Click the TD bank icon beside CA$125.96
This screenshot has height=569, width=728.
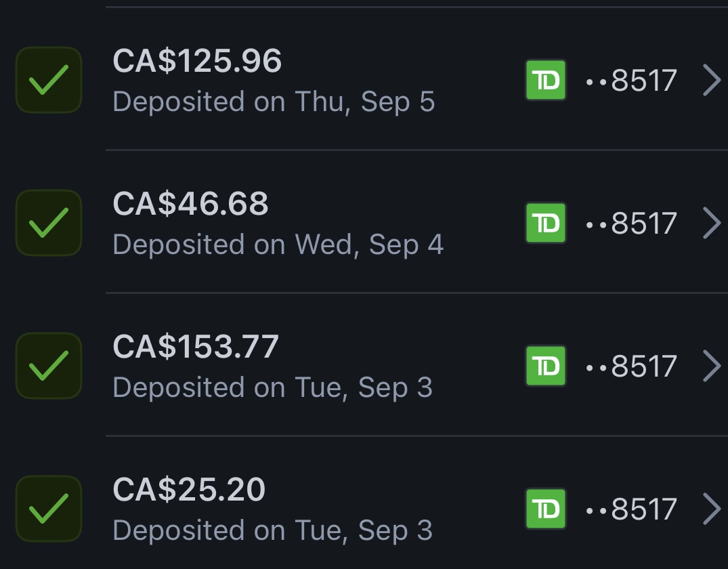tap(546, 80)
